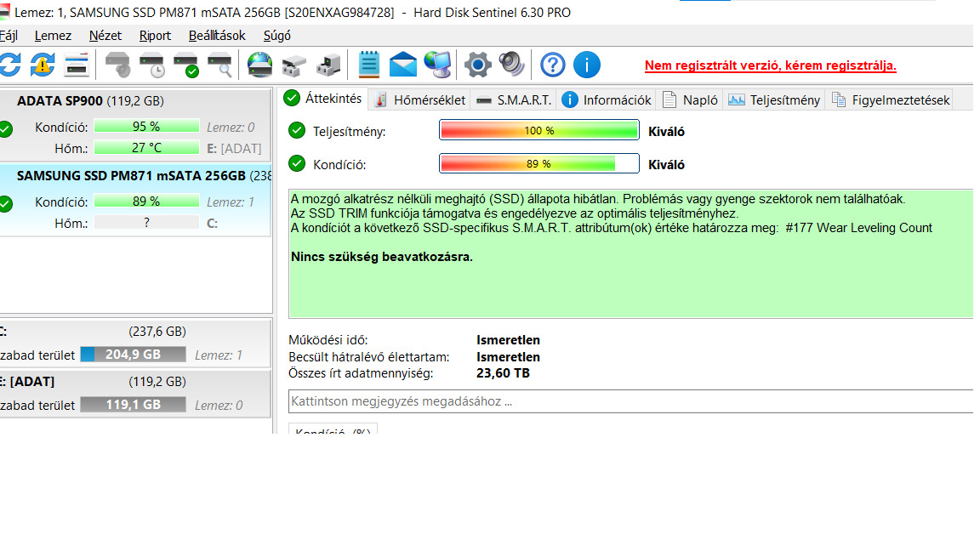Open help with the question mark icon
The height and width of the screenshot is (551, 980).
click(x=552, y=65)
